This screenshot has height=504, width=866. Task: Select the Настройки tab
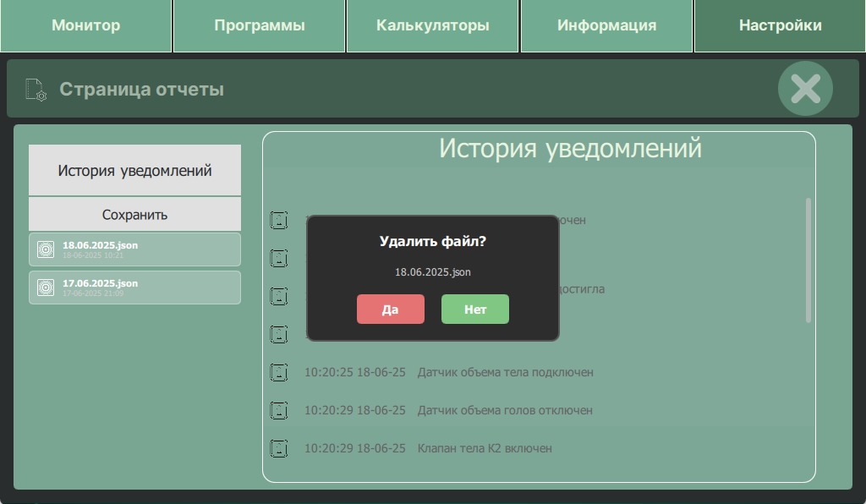pos(780,25)
